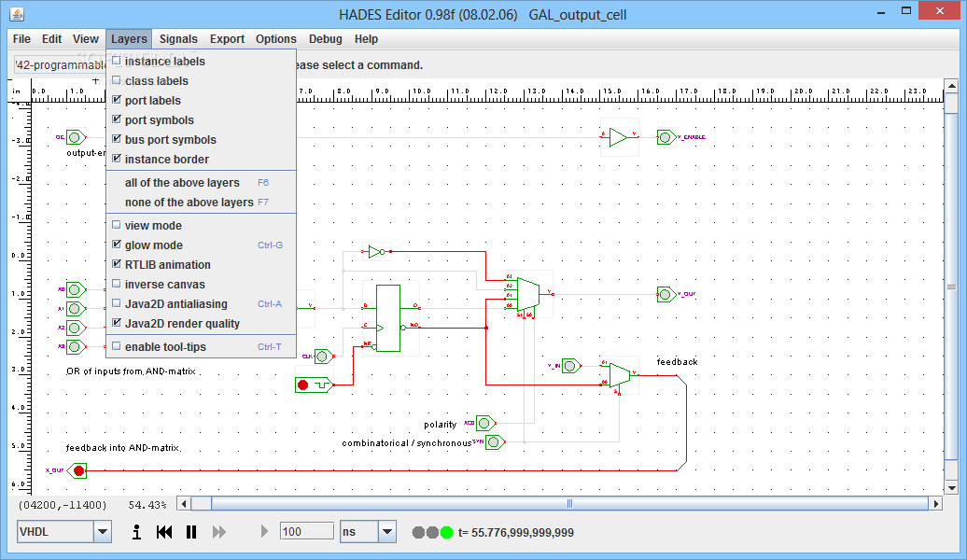Select the feedback multiplexer component
Image resolution: width=967 pixels, height=560 pixels.
pos(619,375)
